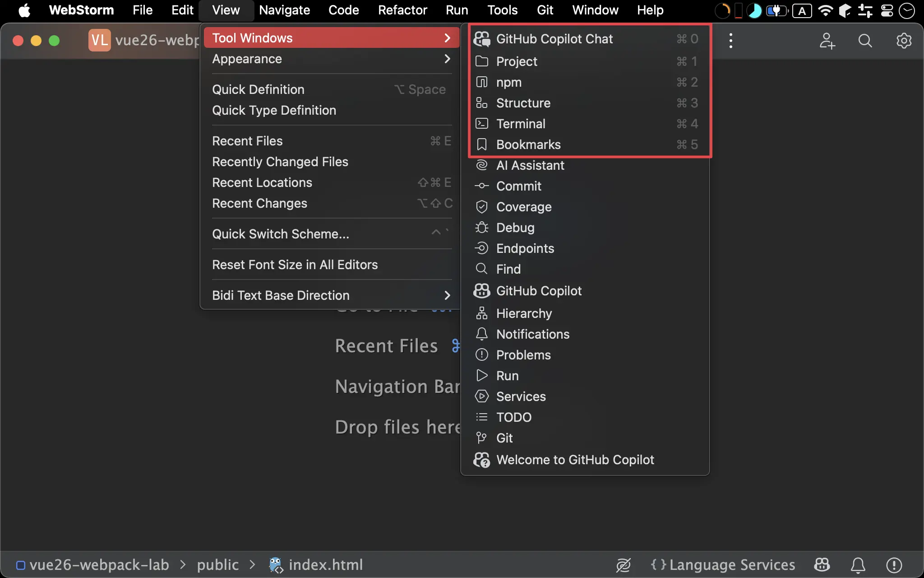
Task: Open macOS Control Center
Action: [x=887, y=10]
